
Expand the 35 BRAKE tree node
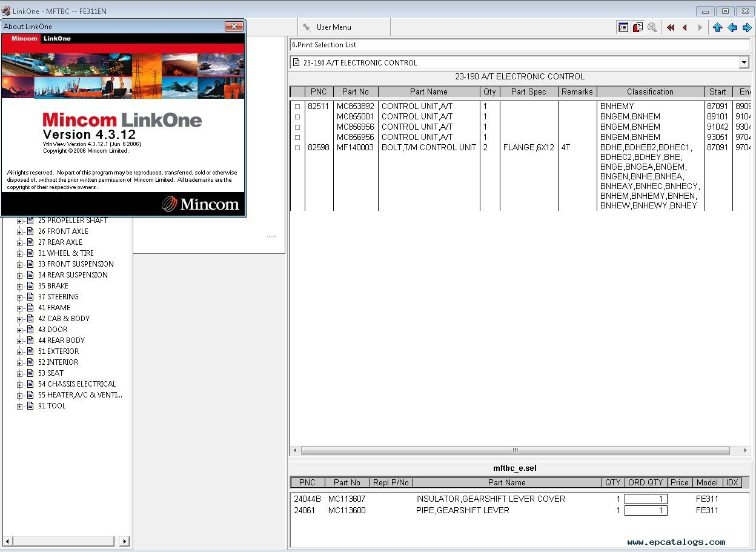tap(19, 286)
